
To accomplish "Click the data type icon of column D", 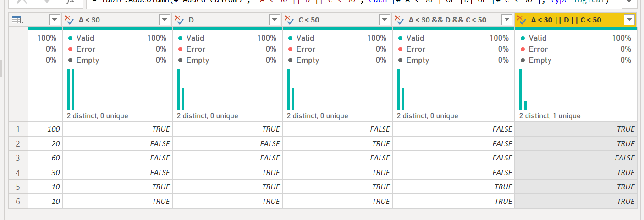I will (180, 20).
